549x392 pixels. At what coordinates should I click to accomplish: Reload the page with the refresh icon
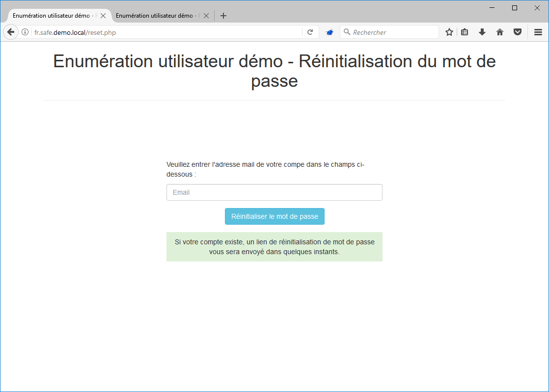point(310,31)
